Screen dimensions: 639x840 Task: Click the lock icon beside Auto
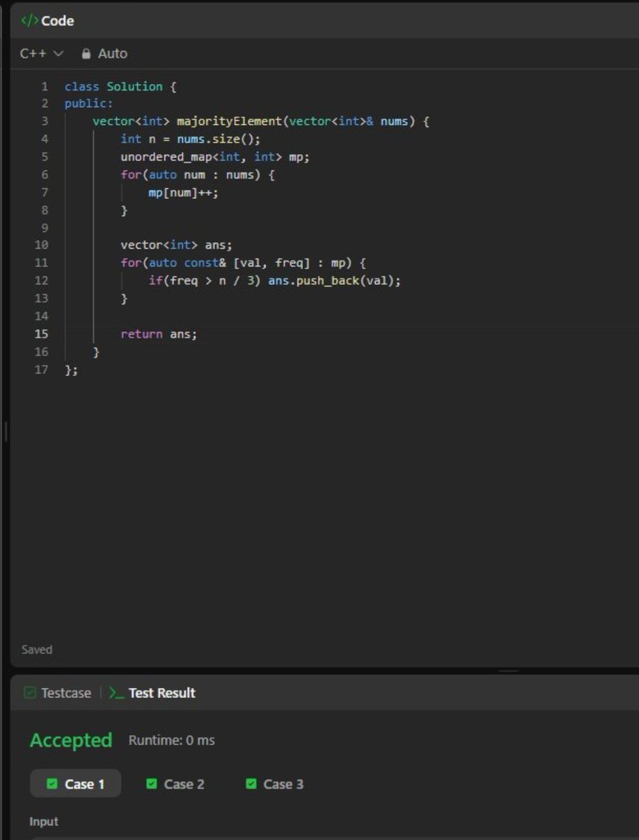pyautogui.click(x=86, y=54)
